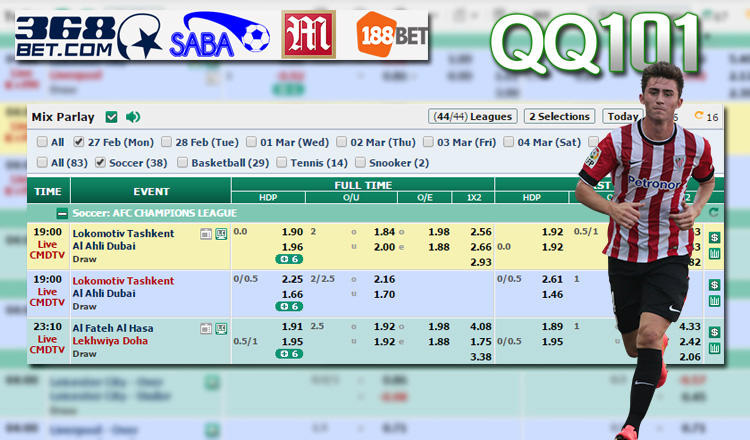Viewport: 750px width, 440px height.
Task: Pick the 2.25 handicap odds
Action: pyautogui.click(x=292, y=279)
